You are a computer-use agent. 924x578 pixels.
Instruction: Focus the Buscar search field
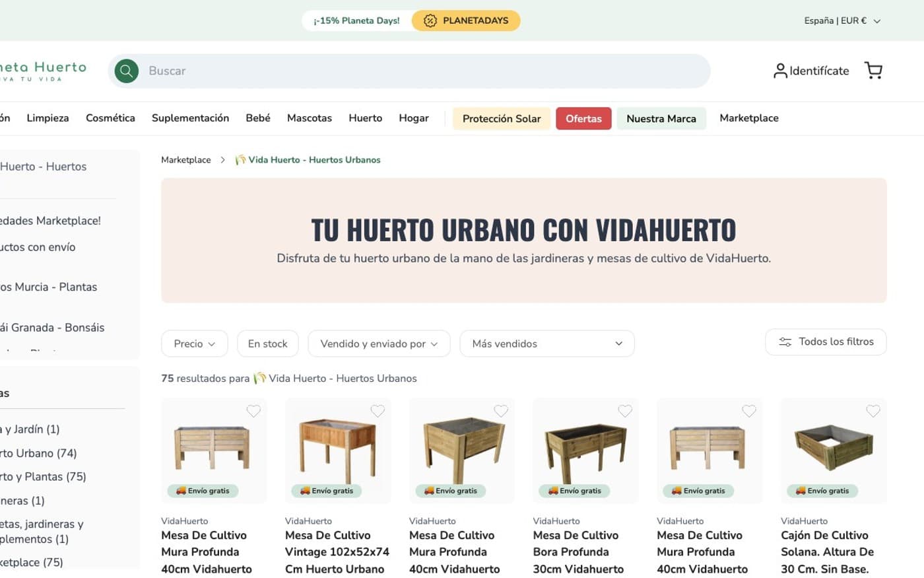click(x=409, y=71)
